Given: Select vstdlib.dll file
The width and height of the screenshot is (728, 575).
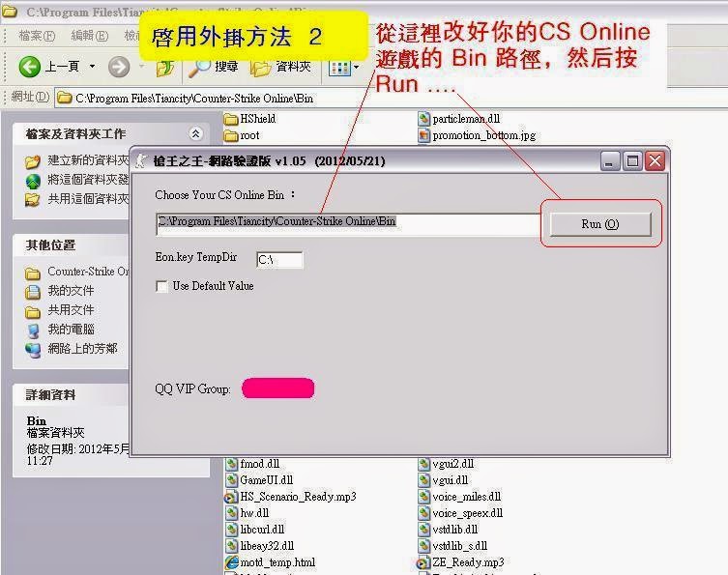Looking at the screenshot, I should tap(448, 530).
